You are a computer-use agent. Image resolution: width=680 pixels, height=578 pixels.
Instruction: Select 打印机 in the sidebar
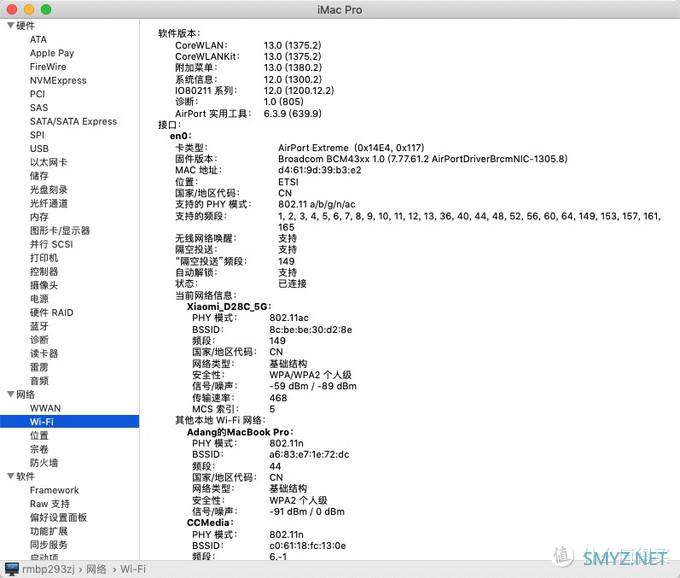(x=44, y=258)
